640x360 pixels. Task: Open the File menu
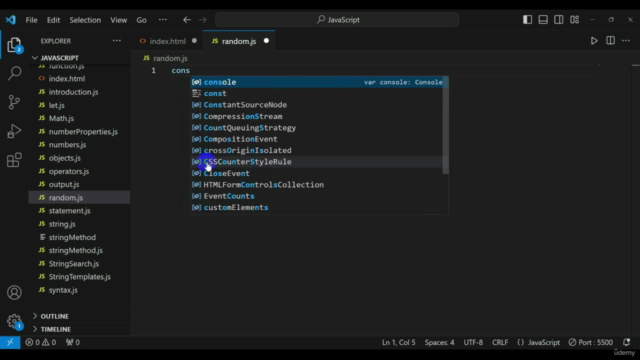(31, 20)
